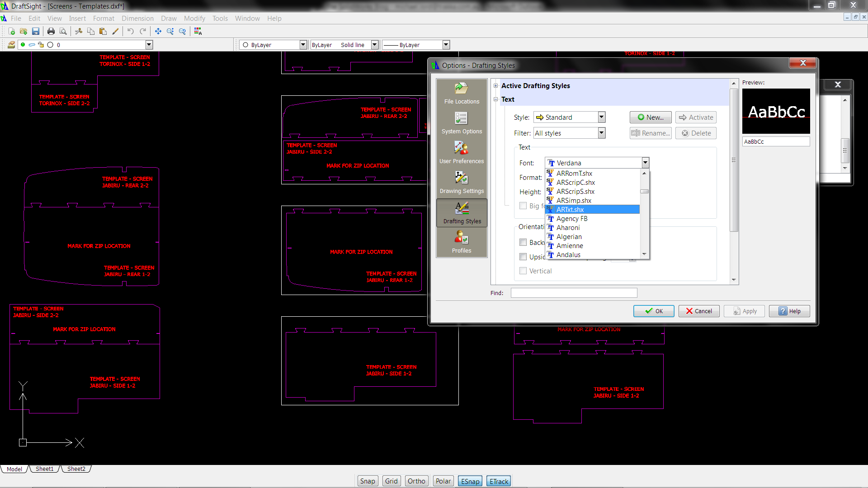Open the Style dropdown showing Standard

(x=601, y=117)
